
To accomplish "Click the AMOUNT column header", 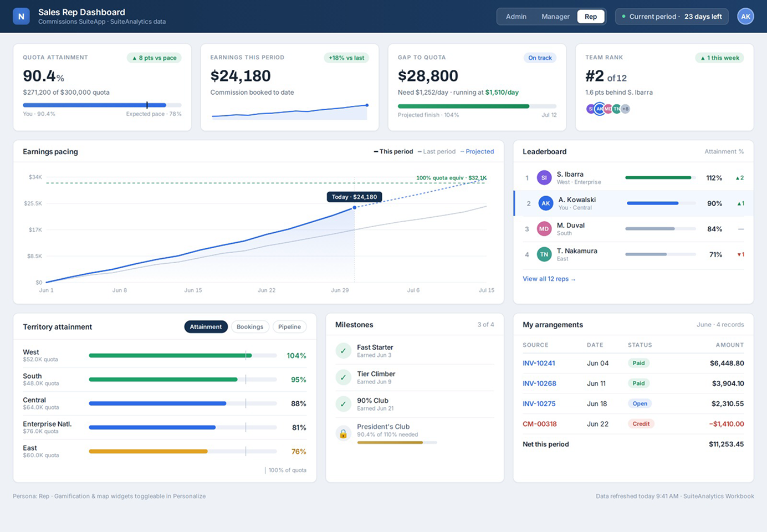I will (x=729, y=345).
